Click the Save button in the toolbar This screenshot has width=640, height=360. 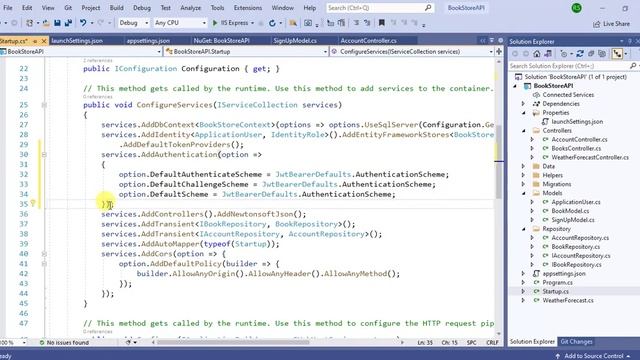tap(57, 23)
